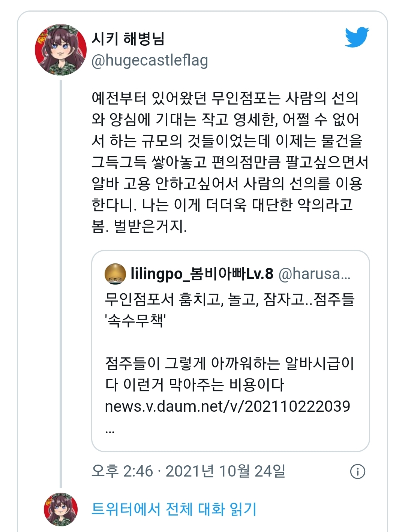The height and width of the screenshot is (532, 405).
Task: Click the gray thread line under the avatar
Action: (61, 281)
